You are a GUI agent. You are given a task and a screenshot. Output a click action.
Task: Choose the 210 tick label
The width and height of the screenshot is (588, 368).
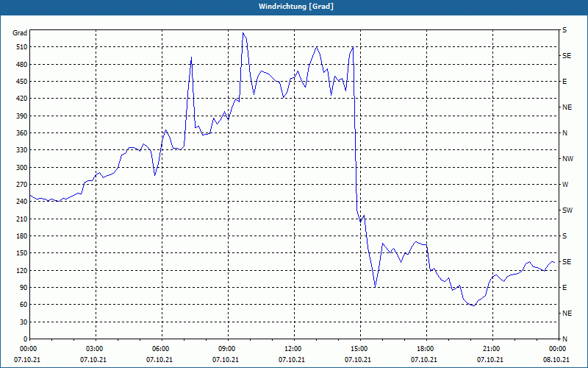click(x=22, y=219)
